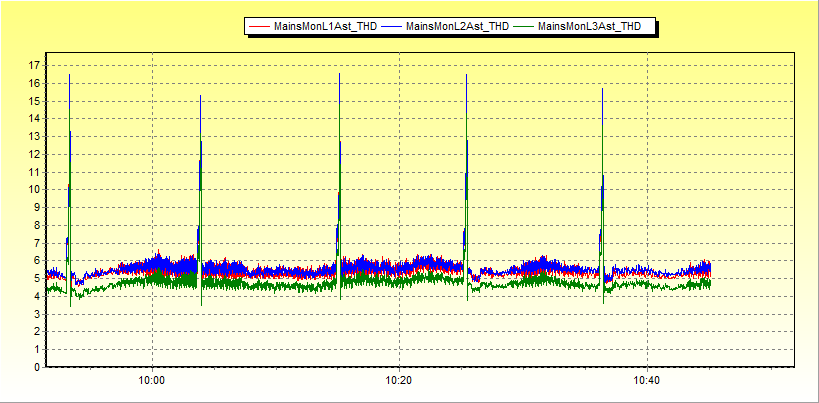The width and height of the screenshot is (819, 403).
Task: Click the 14 label on the Y axis
Action: [34, 118]
